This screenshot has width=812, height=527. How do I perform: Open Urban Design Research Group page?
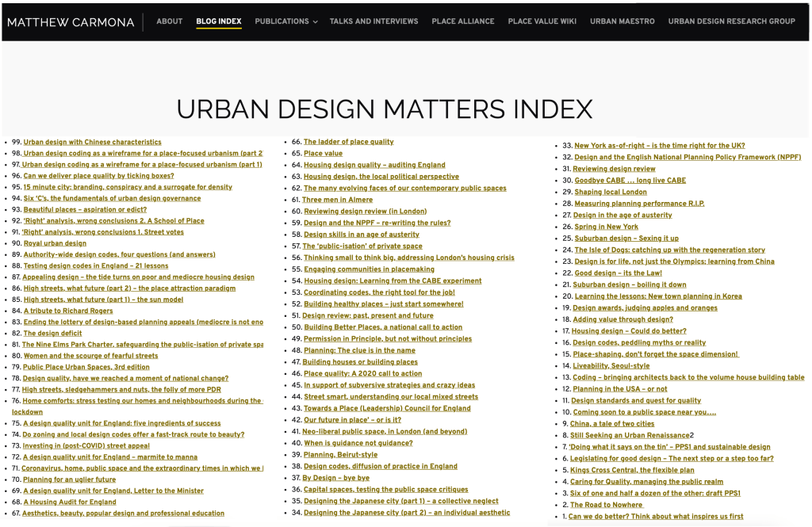(x=731, y=21)
